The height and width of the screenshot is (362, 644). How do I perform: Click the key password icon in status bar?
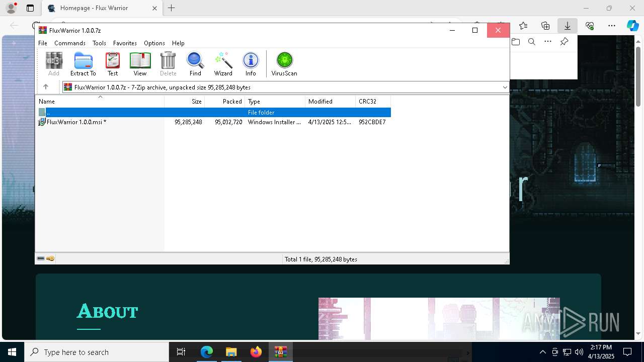click(x=50, y=258)
